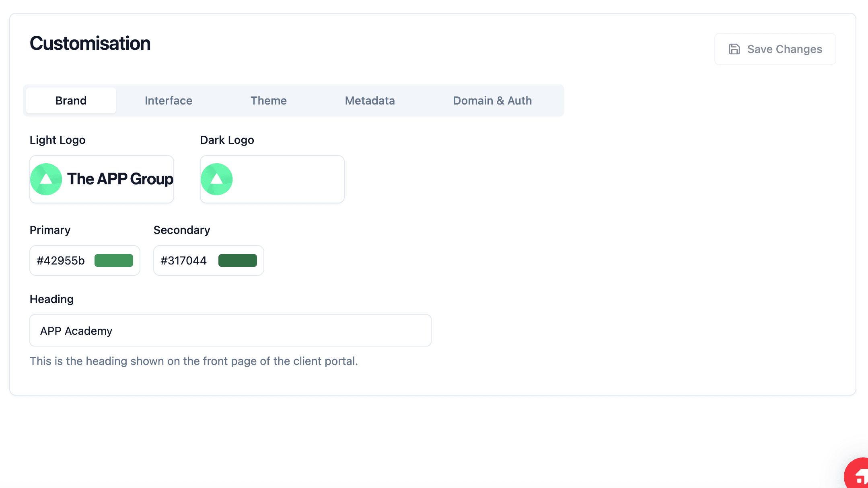The width and height of the screenshot is (868, 488).
Task: Click the floppy disk save icon
Action: (734, 49)
